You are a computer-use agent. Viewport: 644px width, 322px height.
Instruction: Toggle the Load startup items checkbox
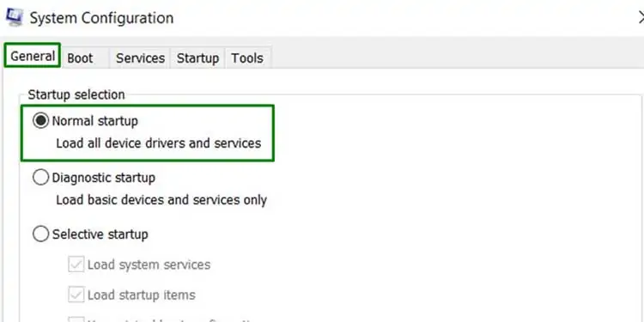point(76,295)
